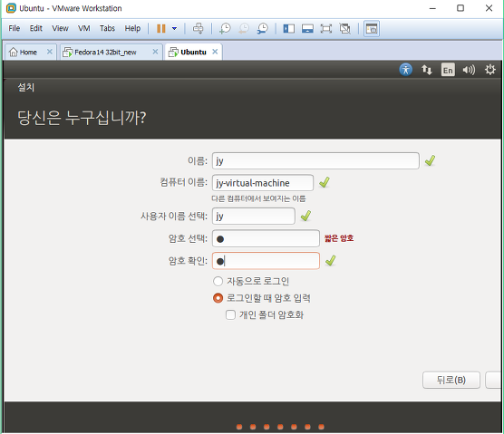504x434 pixels.
Task: Open the View menu
Action: pyautogui.click(x=60, y=28)
